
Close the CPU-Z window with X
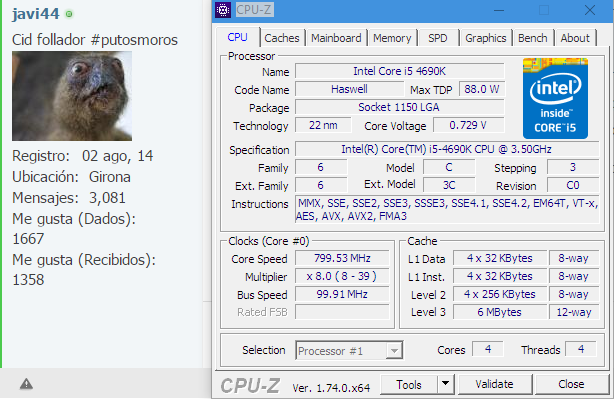590,10
